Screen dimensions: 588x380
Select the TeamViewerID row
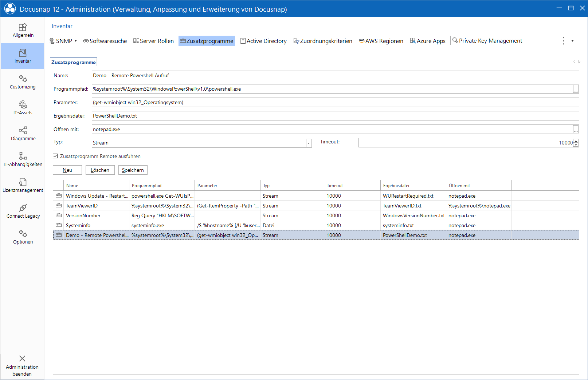tap(316, 206)
